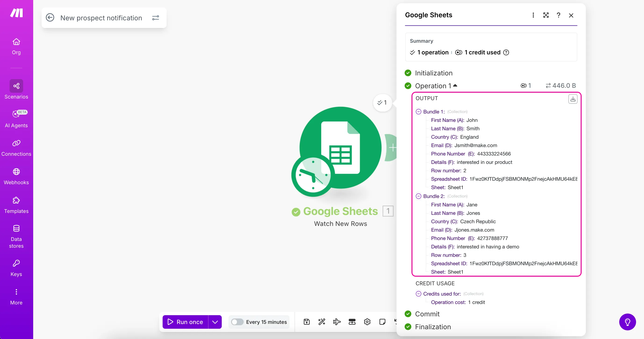The width and height of the screenshot is (644, 339).
Task: Open Data stores
Action: click(x=16, y=236)
